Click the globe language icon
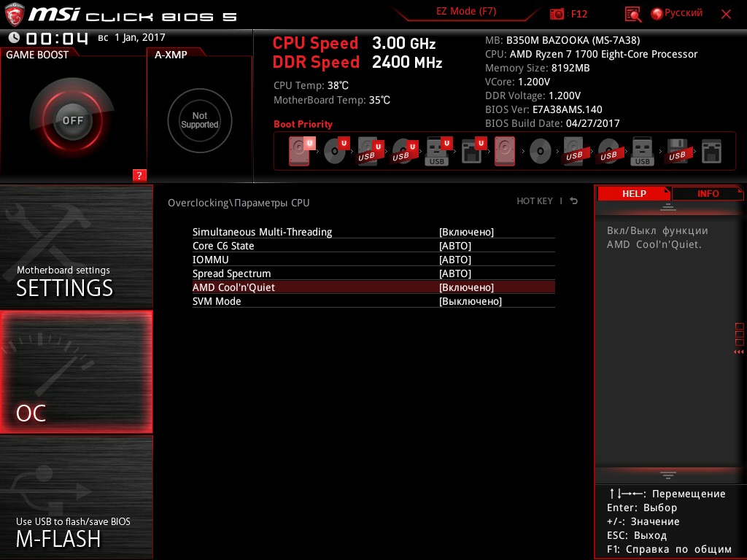 pyautogui.click(x=657, y=14)
